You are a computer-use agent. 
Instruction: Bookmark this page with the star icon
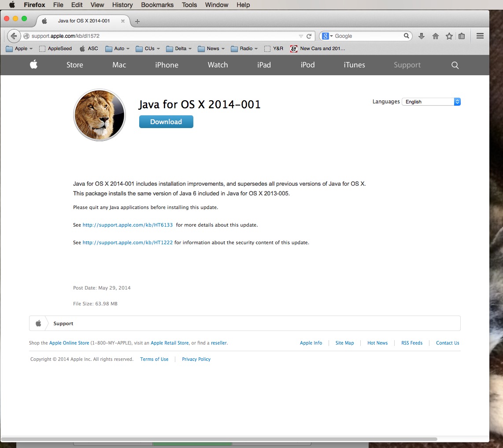(x=449, y=36)
